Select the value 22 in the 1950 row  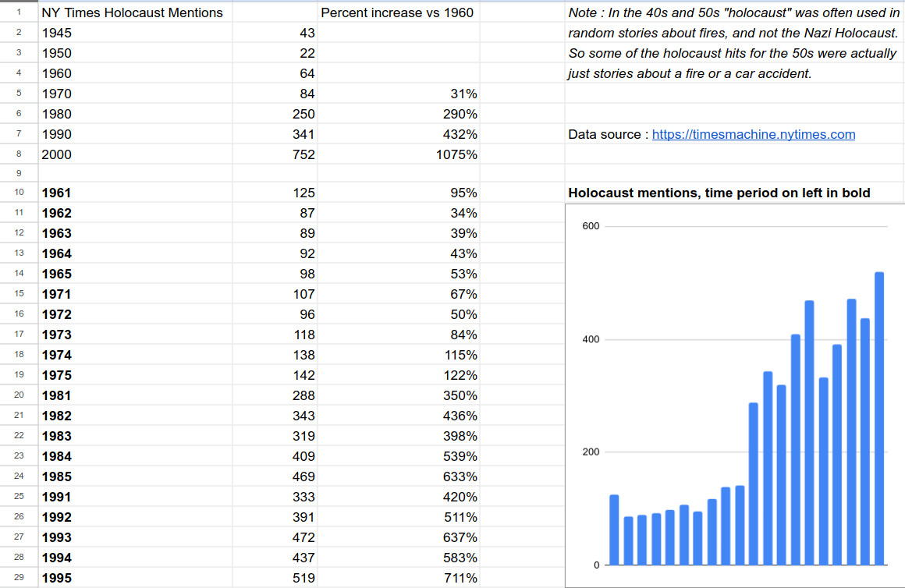(x=275, y=53)
